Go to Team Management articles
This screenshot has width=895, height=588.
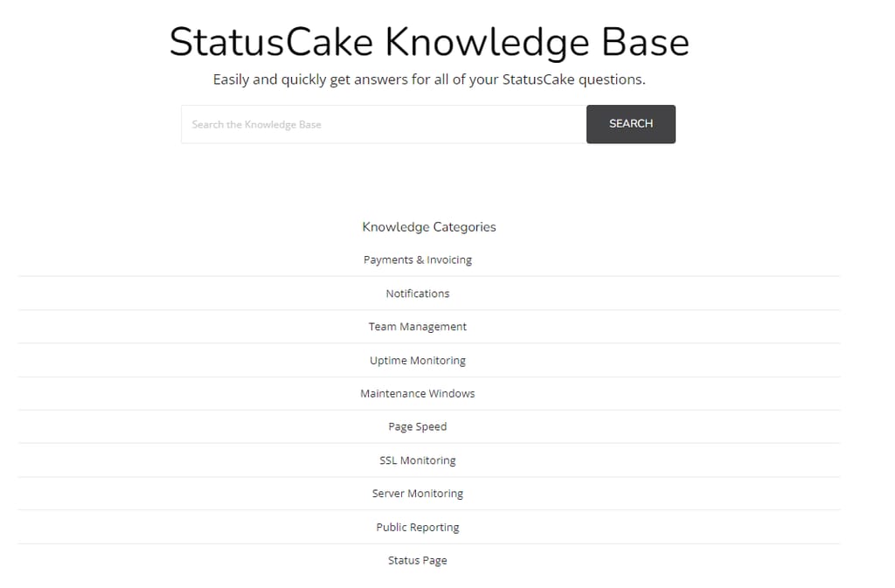[418, 327]
